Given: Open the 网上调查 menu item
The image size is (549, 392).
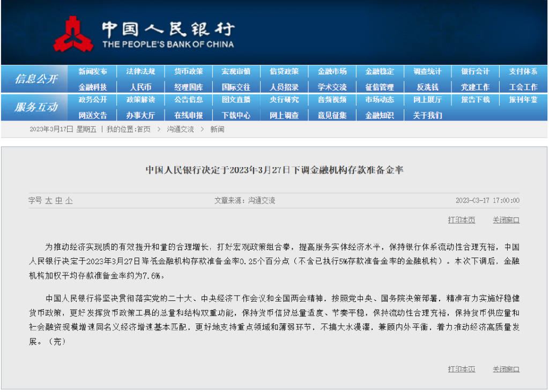Looking at the screenshot, I should [x=284, y=115].
